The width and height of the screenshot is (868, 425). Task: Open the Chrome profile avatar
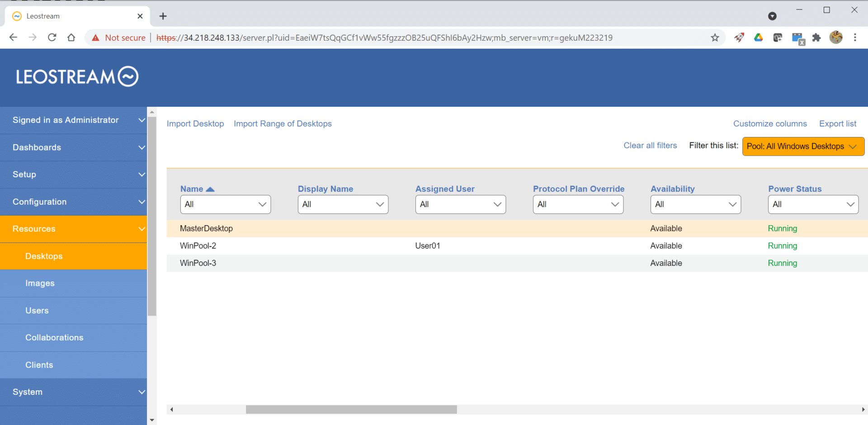[836, 38]
